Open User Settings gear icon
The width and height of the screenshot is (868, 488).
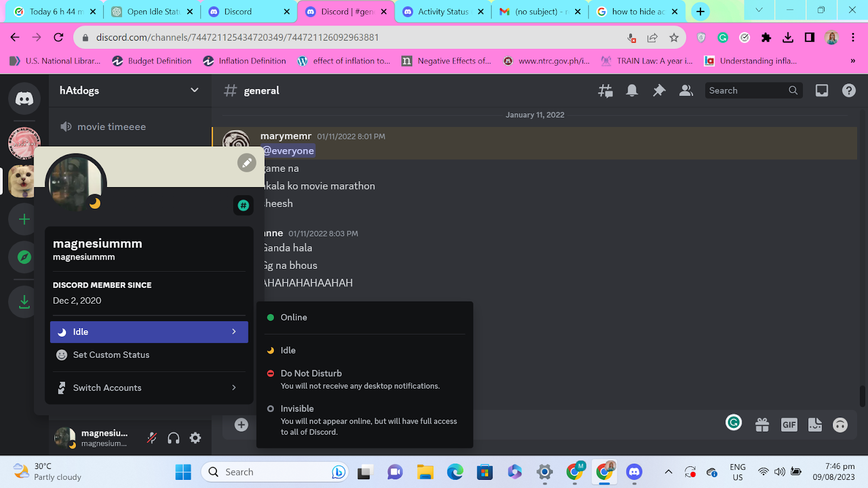click(x=195, y=438)
